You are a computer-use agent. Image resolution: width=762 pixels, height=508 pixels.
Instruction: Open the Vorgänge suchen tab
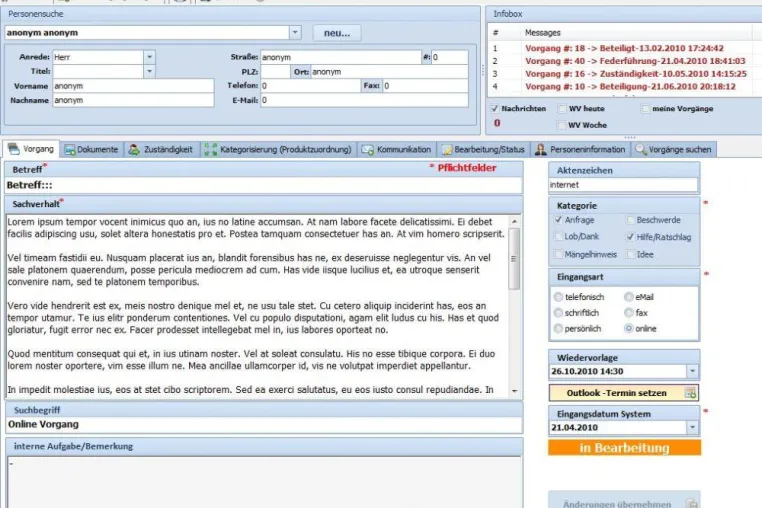click(x=674, y=150)
